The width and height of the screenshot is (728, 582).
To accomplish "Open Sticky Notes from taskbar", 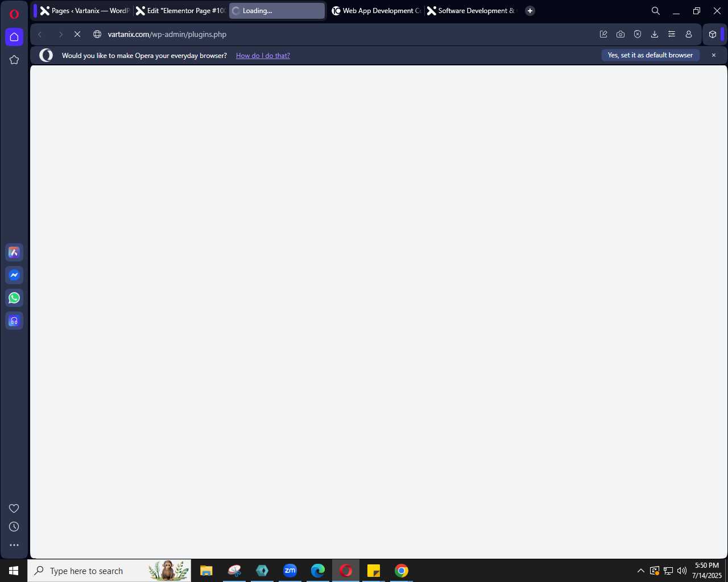I will point(374,571).
